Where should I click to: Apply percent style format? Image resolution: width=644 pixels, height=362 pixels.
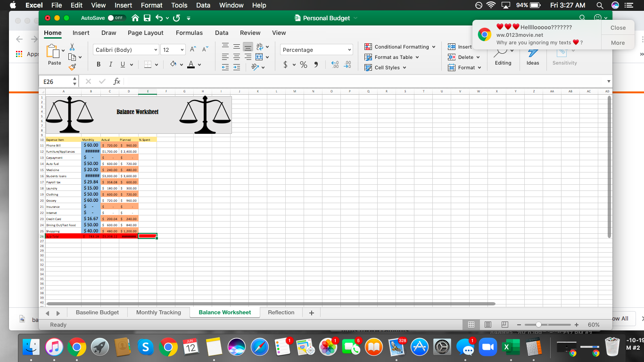(304, 65)
